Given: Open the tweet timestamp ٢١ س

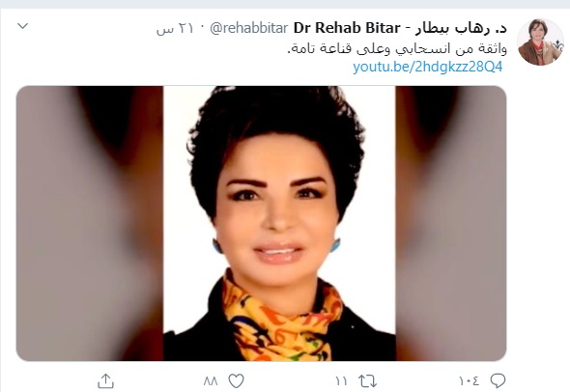Looking at the screenshot, I should [175, 28].
